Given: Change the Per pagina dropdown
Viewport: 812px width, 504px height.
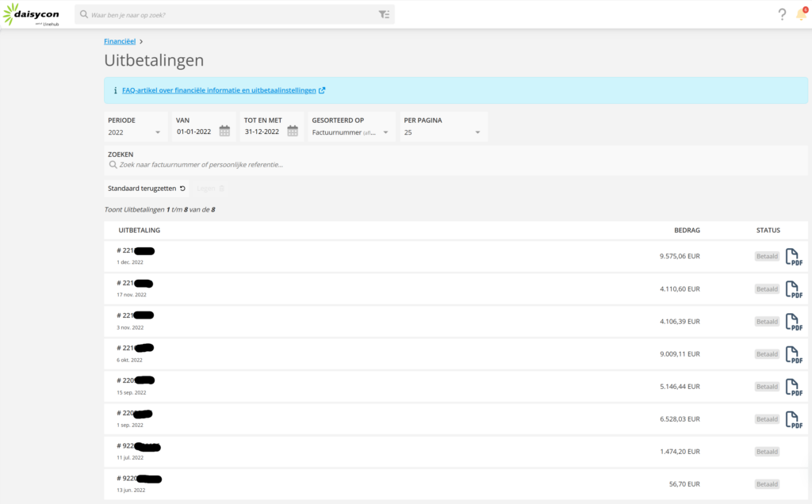Looking at the screenshot, I should [442, 132].
